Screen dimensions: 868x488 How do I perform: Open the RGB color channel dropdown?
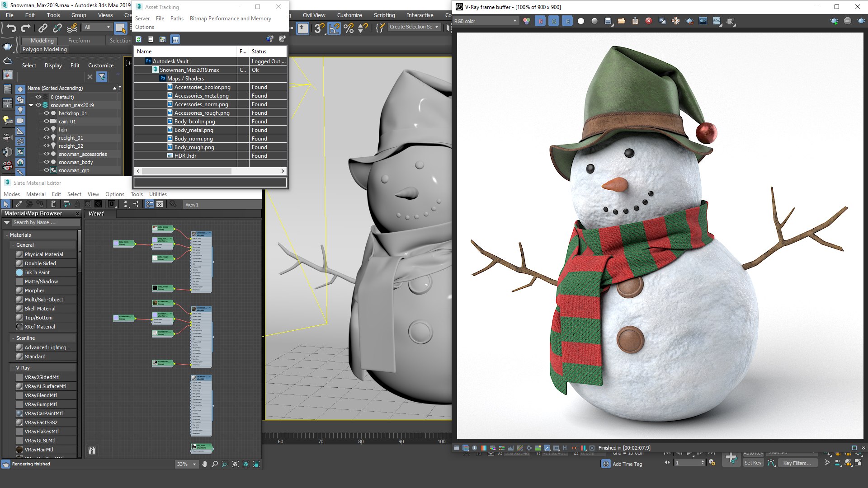point(486,21)
